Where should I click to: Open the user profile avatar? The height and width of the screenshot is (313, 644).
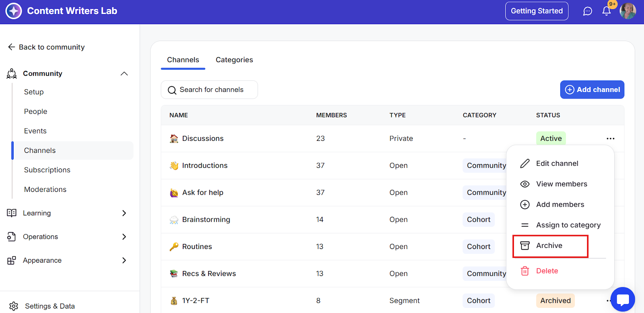(628, 11)
